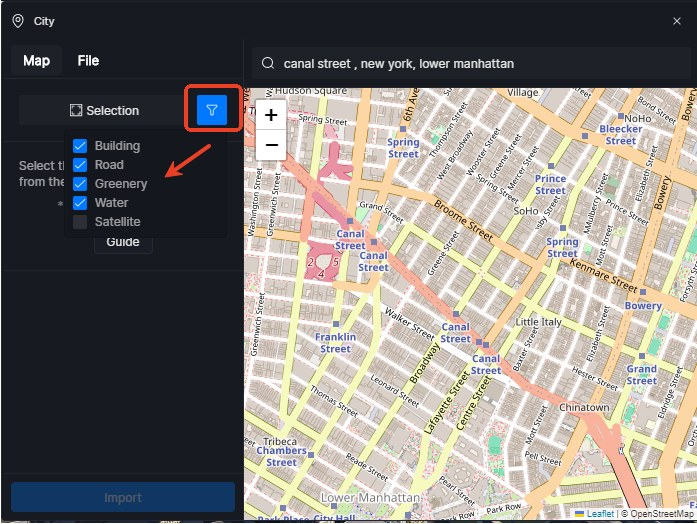Click the Lower Manhattan label
Viewport: 697px width, 524px height.
click(x=370, y=498)
